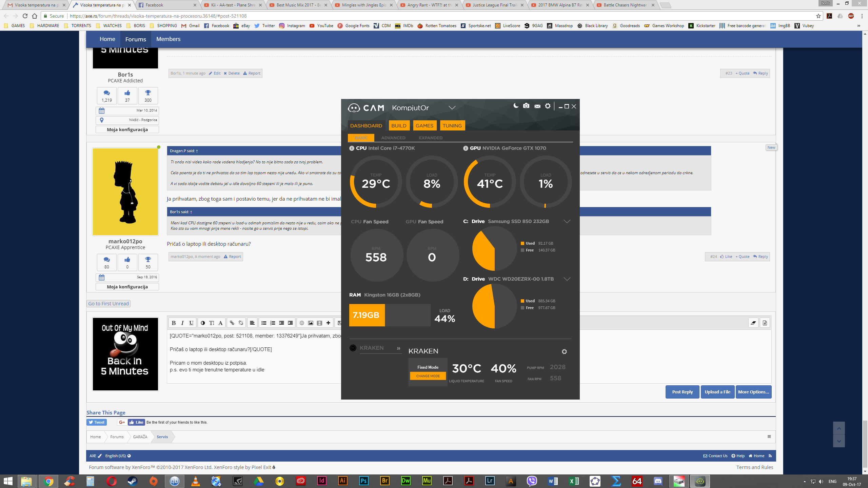This screenshot has height=488, width=868.
Task: Expand the D: Drive details chevron
Action: pyautogui.click(x=567, y=279)
